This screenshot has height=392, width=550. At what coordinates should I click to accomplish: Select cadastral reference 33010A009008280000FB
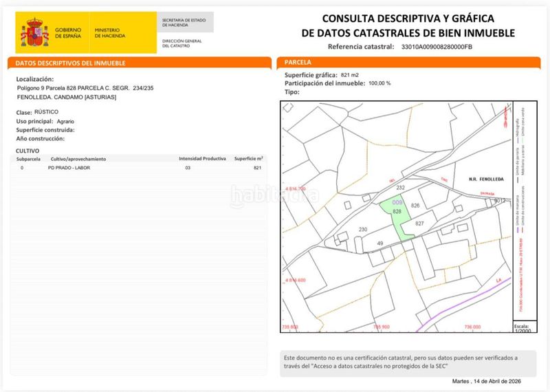pos(437,47)
